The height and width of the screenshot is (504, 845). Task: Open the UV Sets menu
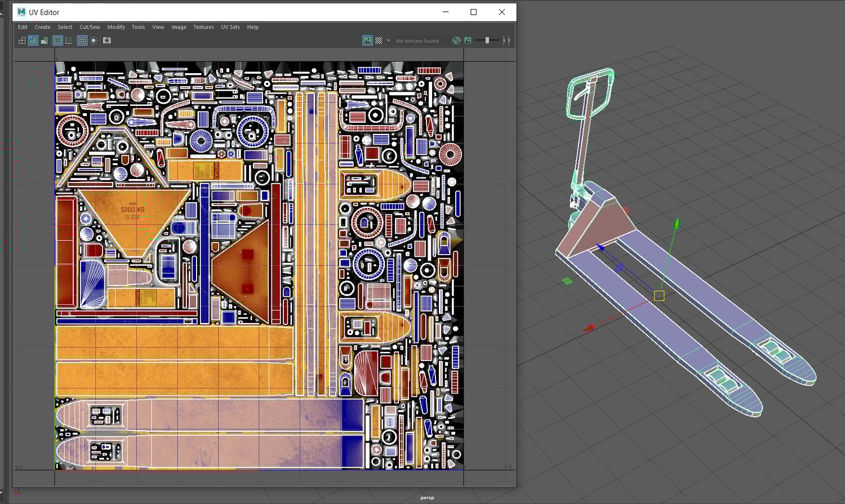(230, 27)
